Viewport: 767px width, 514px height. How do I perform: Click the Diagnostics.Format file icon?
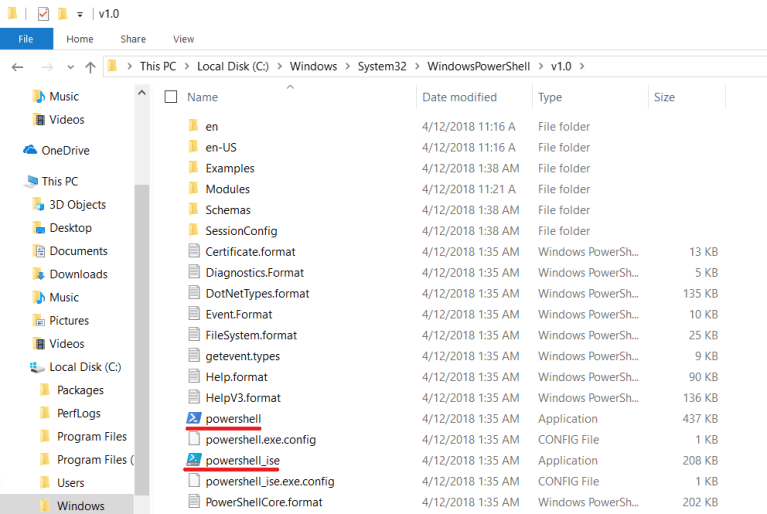194,272
